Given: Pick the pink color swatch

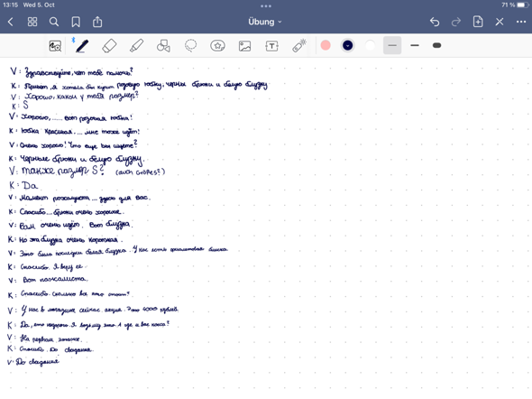Looking at the screenshot, I should point(326,45).
